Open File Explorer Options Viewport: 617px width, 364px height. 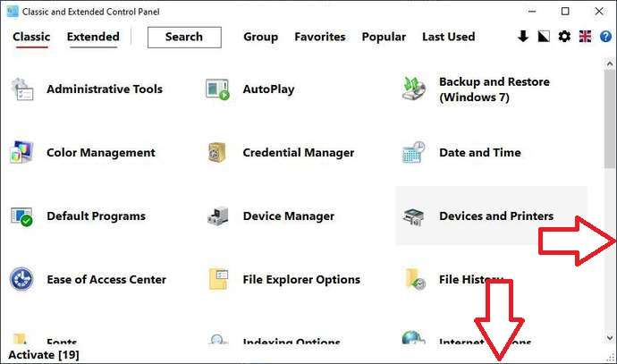(x=300, y=280)
